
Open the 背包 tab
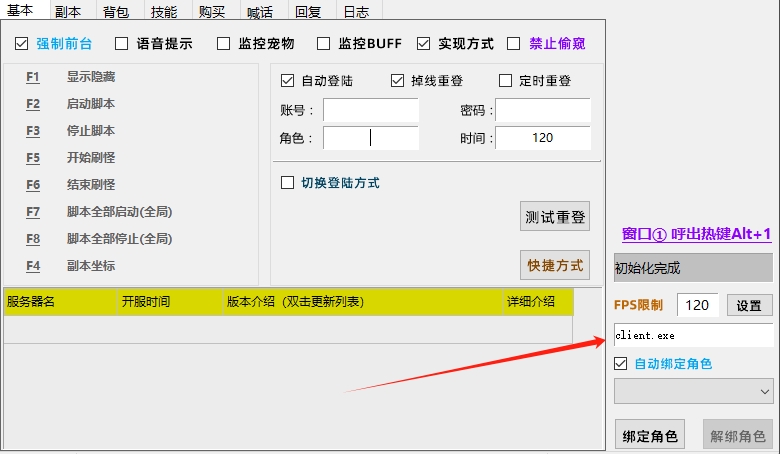(x=116, y=11)
